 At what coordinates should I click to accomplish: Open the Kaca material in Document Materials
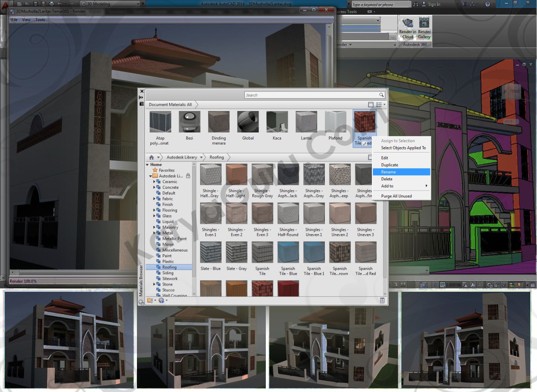277,121
